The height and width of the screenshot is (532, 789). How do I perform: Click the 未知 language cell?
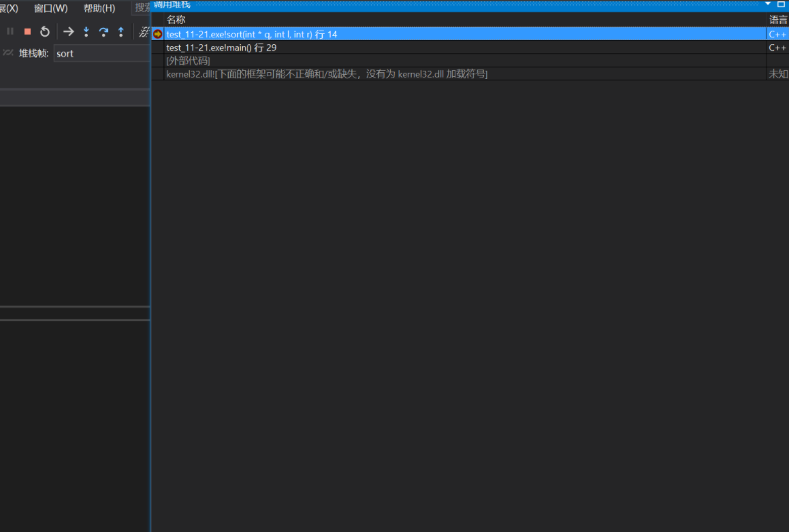(x=778, y=74)
